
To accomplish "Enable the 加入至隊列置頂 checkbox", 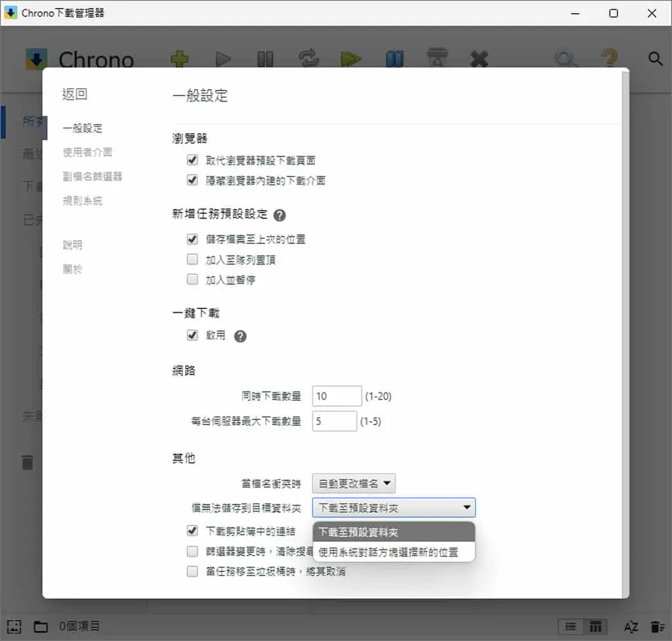I will [x=192, y=259].
